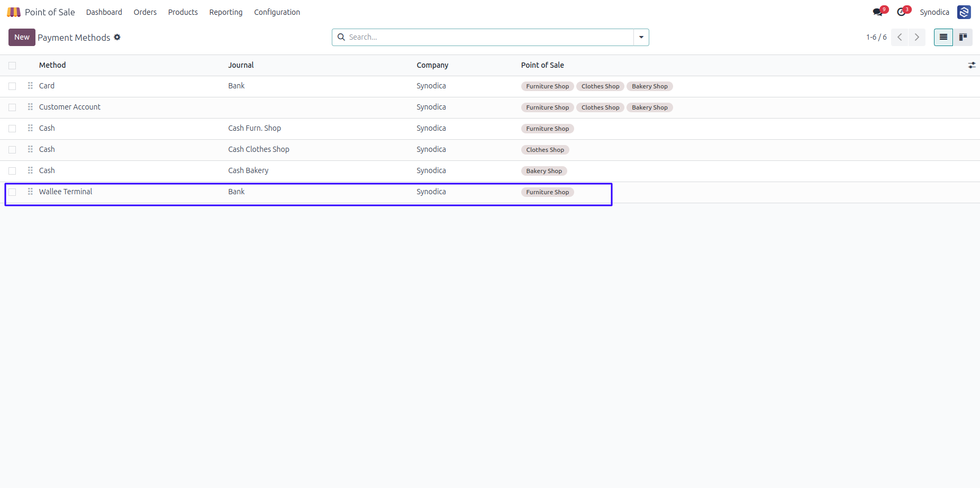Open Synodica company user menu
Viewport: 980px width, 488px height.
[x=934, y=12]
